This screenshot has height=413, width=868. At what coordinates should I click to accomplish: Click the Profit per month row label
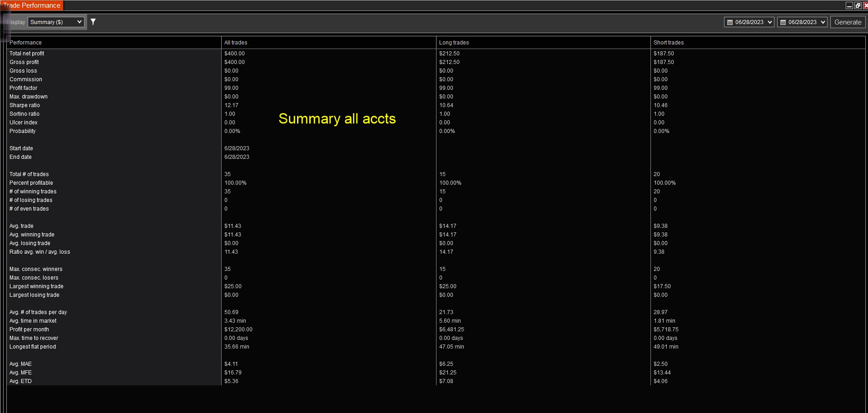(x=29, y=329)
